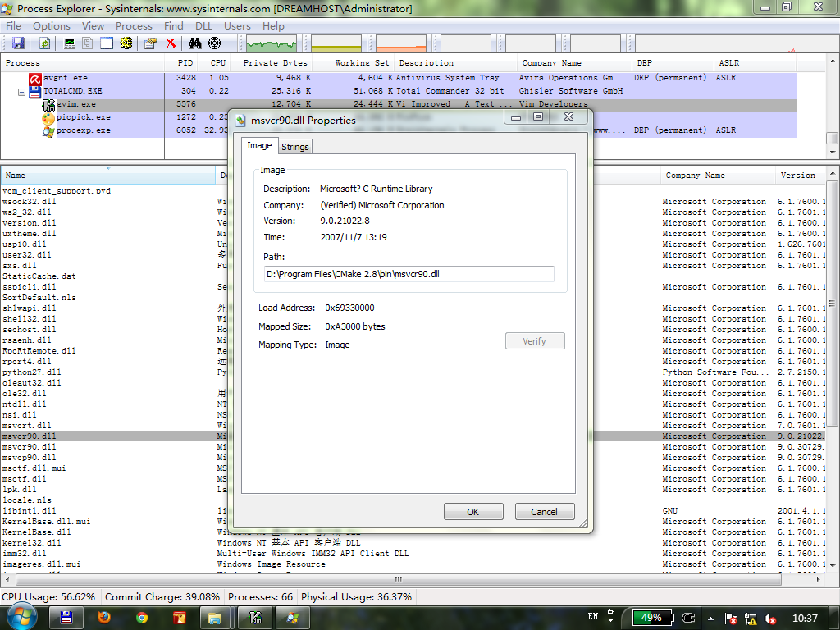Click the gvim.exe process icon
The image size is (840, 630).
coord(48,104)
